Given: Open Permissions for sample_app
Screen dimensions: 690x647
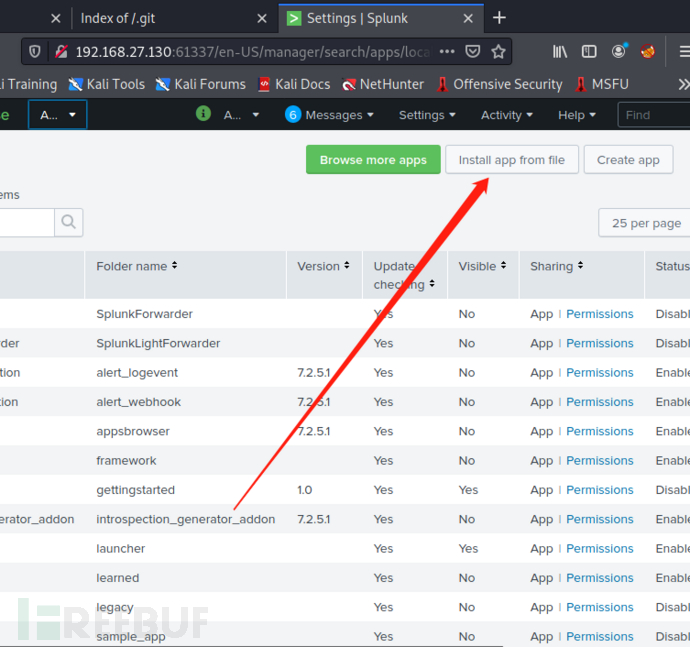Looking at the screenshot, I should pyautogui.click(x=599, y=636).
